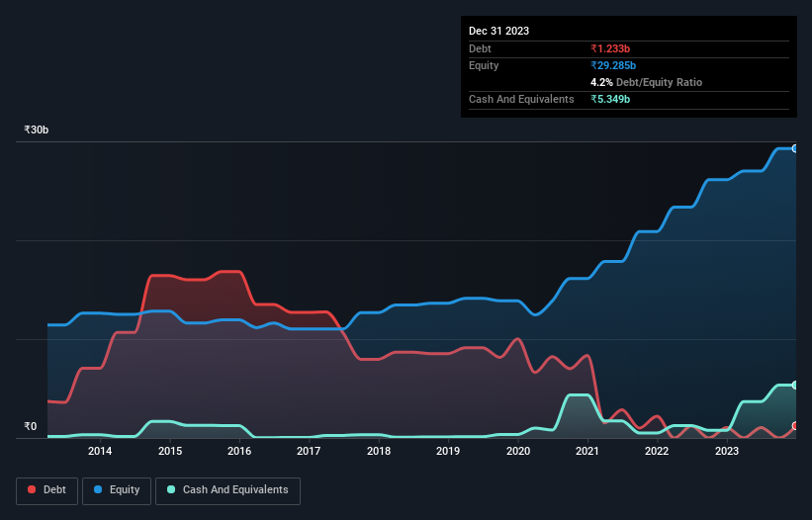
Task: Click the ₹1.233b debt value
Action: pyautogui.click(x=610, y=48)
